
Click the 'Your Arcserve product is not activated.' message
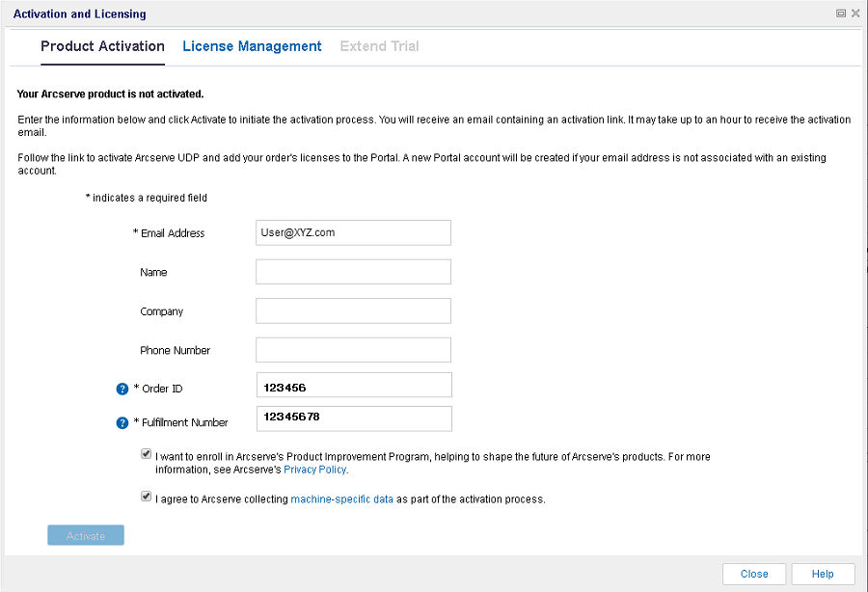pyautogui.click(x=110, y=94)
